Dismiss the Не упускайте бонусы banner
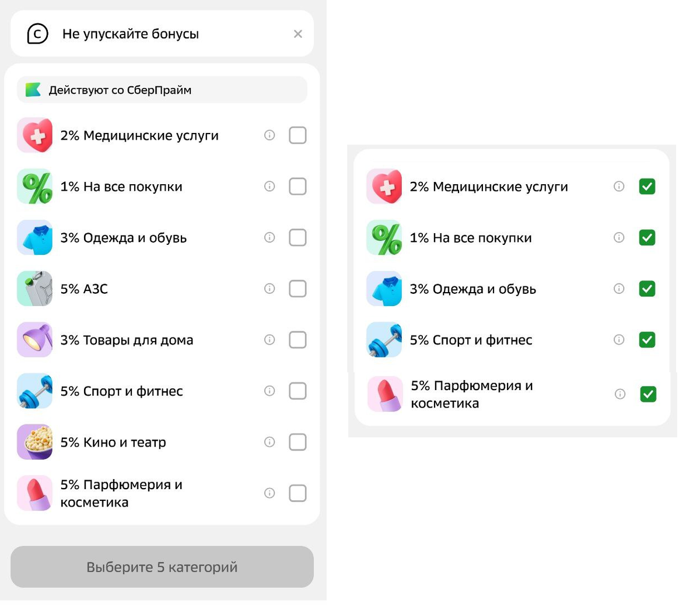Image resolution: width=700 pixels, height=611 pixels. (298, 34)
